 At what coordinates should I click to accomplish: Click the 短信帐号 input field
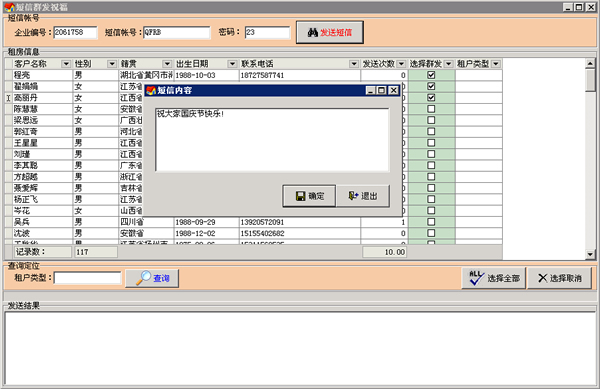[177, 33]
